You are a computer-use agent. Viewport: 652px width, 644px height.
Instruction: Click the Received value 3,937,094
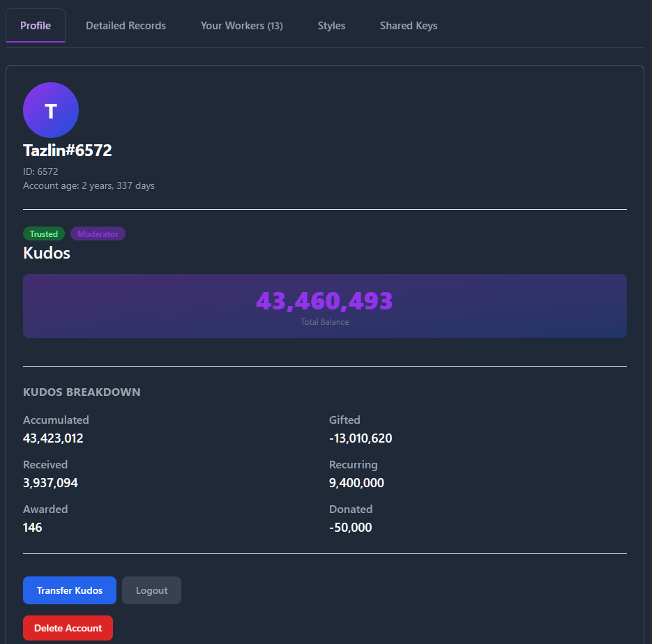click(x=50, y=483)
